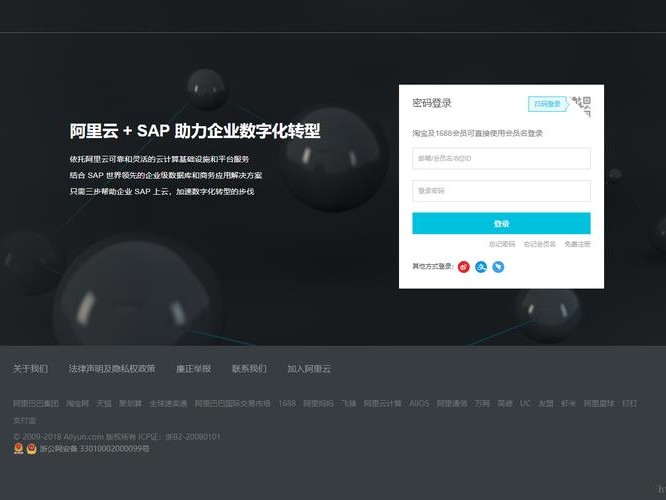
Task: Visit 钉钉 footer link
Action: pyautogui.click(x=629, y=404)
